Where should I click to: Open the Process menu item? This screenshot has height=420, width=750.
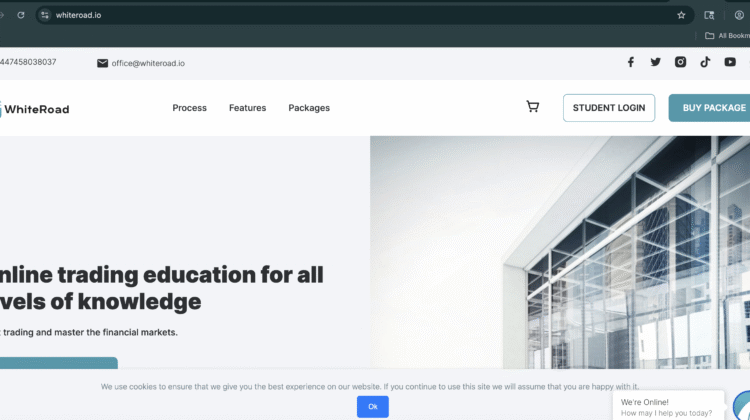pyautogui.click(x=189, y=108)
